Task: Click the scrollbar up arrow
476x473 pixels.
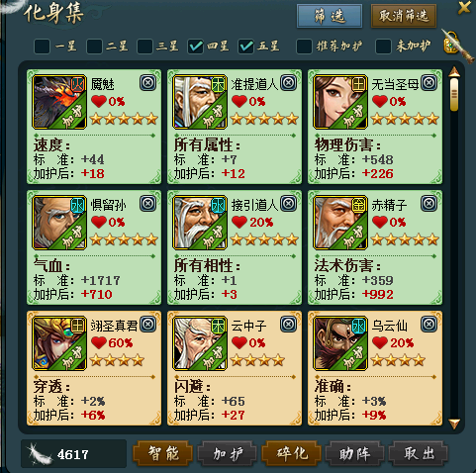Action: (x=454, y=72)
